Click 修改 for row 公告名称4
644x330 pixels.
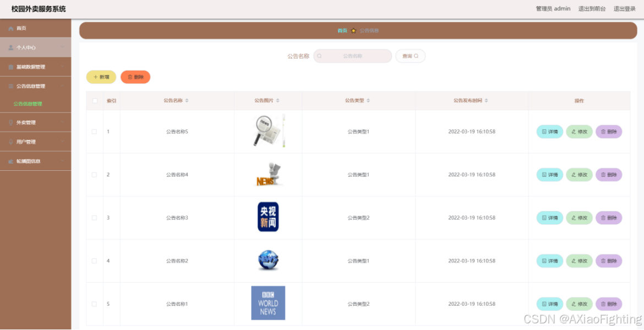[579, 175]
